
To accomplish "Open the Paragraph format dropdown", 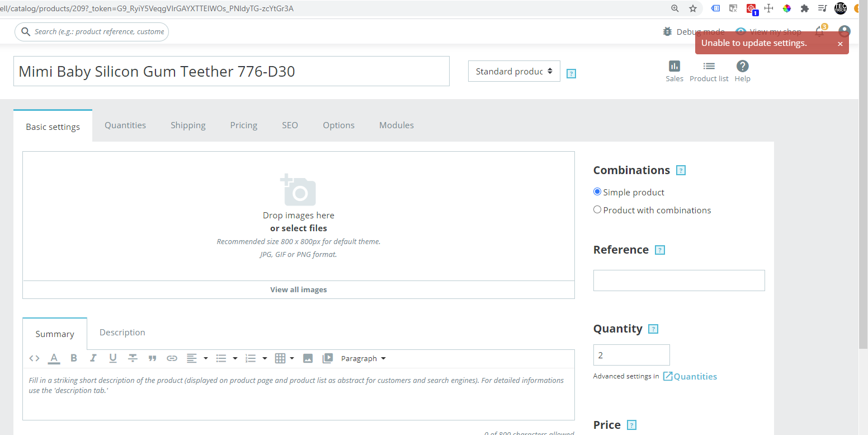I will point(364,358).
